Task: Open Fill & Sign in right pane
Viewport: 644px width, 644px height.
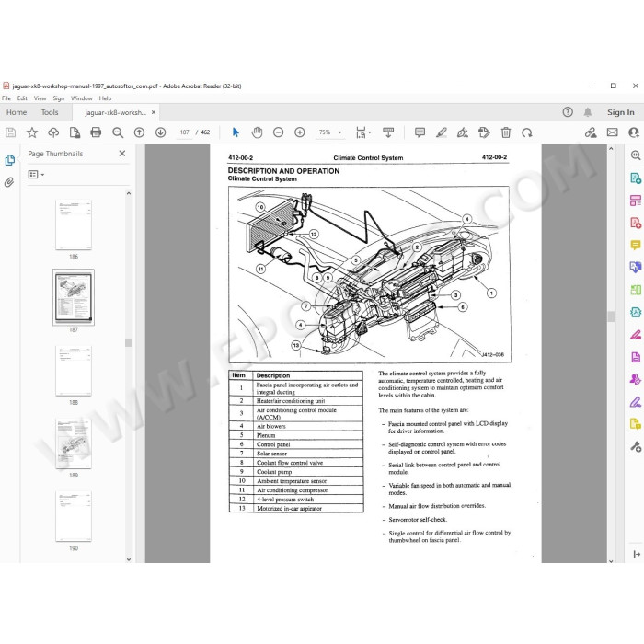Action: click(x=636, y=401)
